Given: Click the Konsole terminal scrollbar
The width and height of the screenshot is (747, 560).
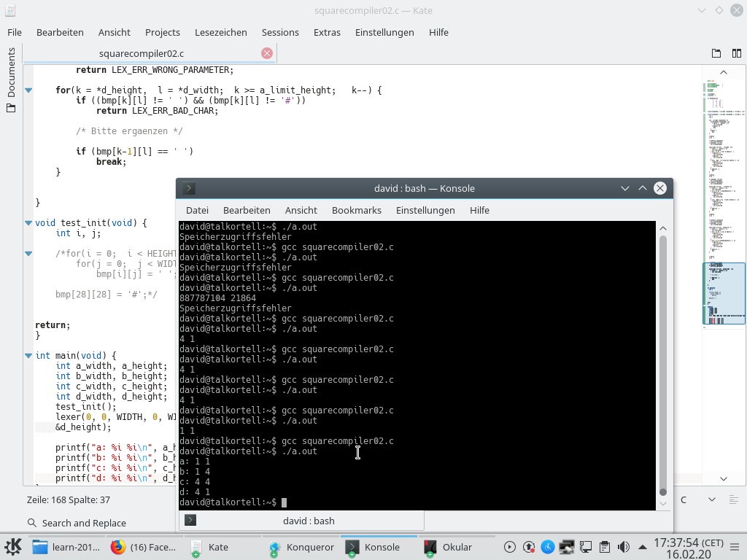Looking at the screenshot, I should (x=663, y=365).
